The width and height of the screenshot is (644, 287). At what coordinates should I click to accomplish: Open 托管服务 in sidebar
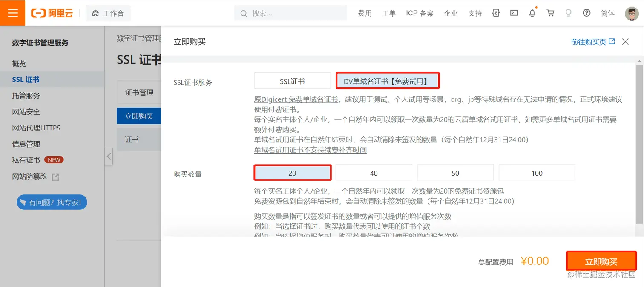(x=26, y=96)
